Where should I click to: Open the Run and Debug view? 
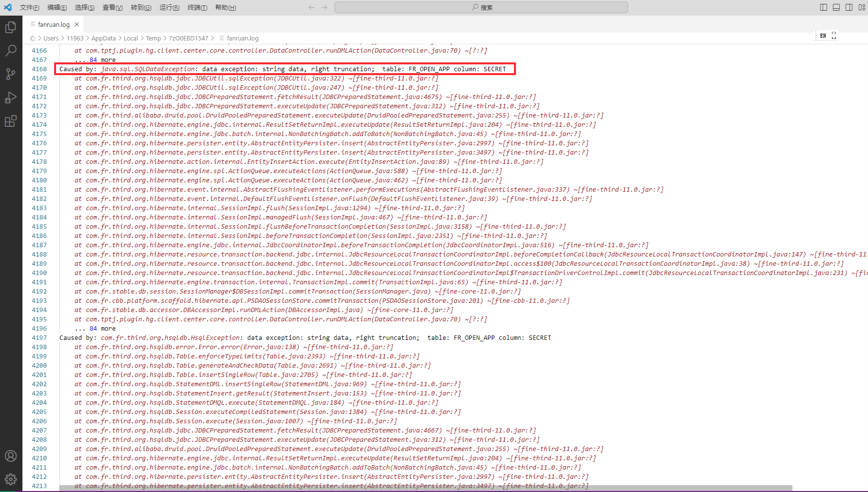[11, 98]
